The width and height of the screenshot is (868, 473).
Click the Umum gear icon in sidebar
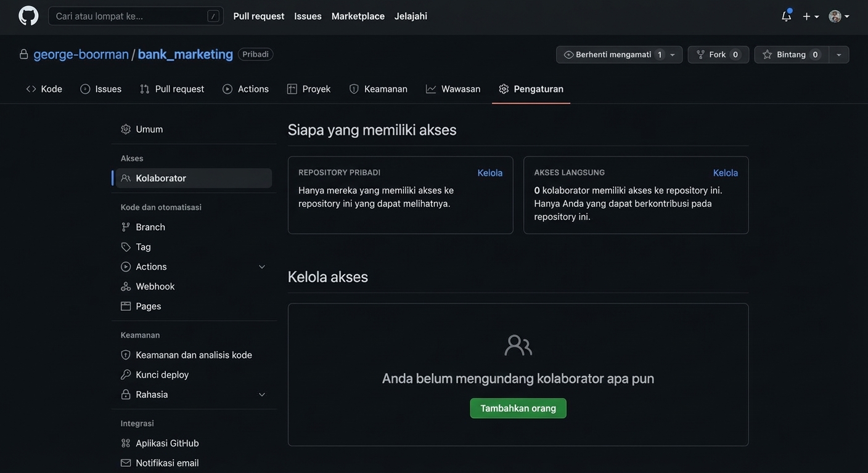point(126,129)
